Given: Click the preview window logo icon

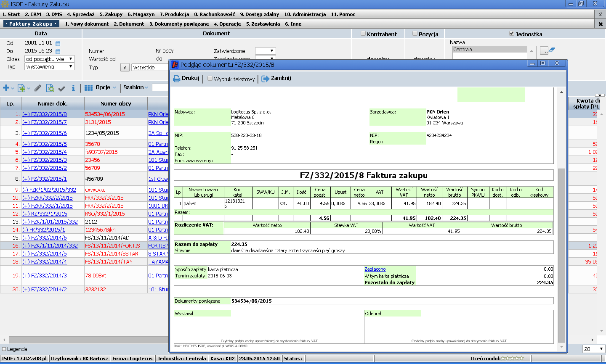Looking at the screenshot, I should (175, 65).
